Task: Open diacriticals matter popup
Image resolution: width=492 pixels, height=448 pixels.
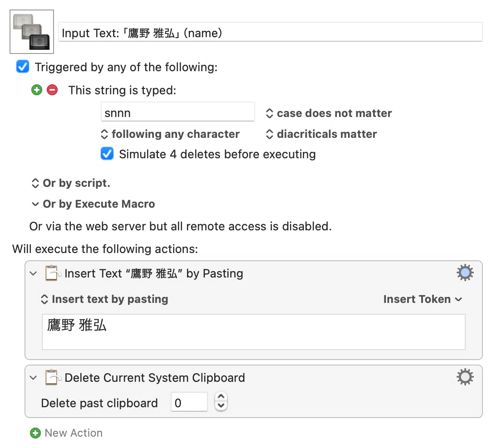Action: [x=321, y=134]
